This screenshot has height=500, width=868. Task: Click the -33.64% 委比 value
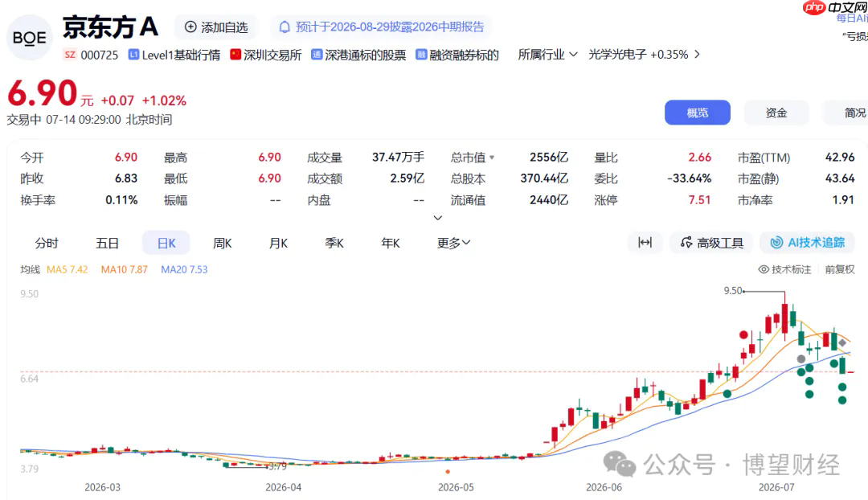(x=689, y=178)
